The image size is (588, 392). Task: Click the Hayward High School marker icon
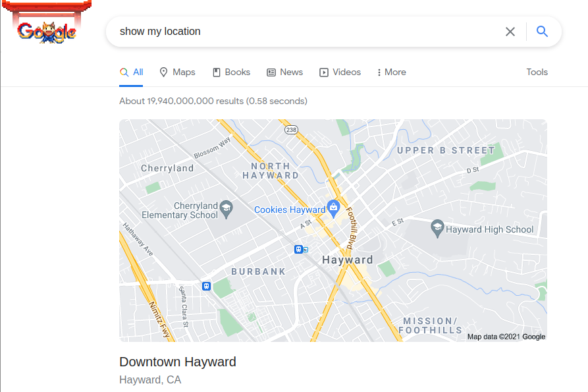point(437,228)
